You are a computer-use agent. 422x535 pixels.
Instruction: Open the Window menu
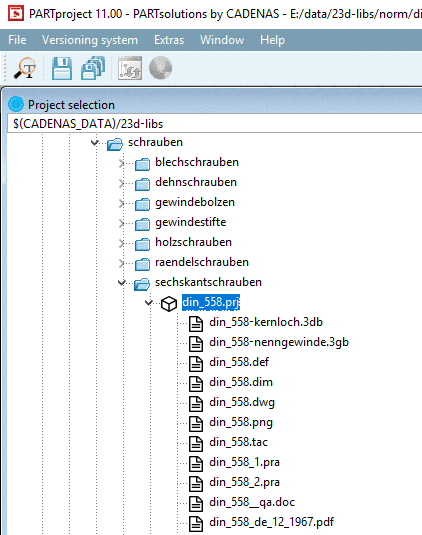(x=222, y=40)
